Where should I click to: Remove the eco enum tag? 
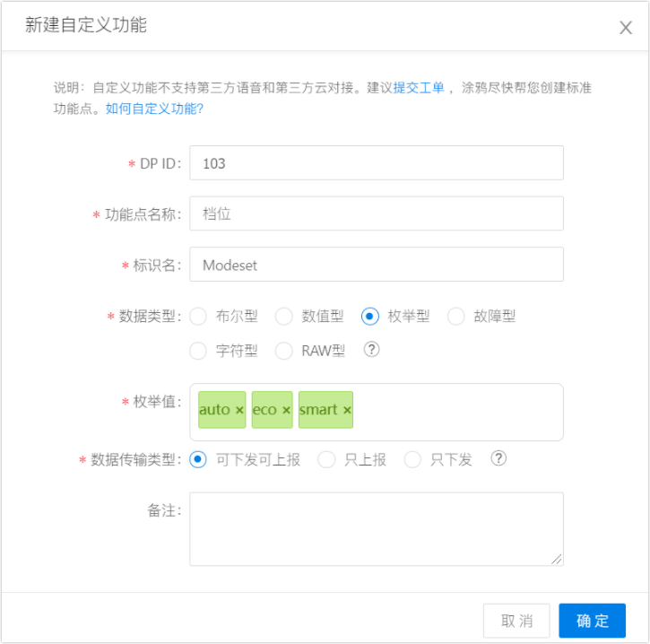[286, 410]
